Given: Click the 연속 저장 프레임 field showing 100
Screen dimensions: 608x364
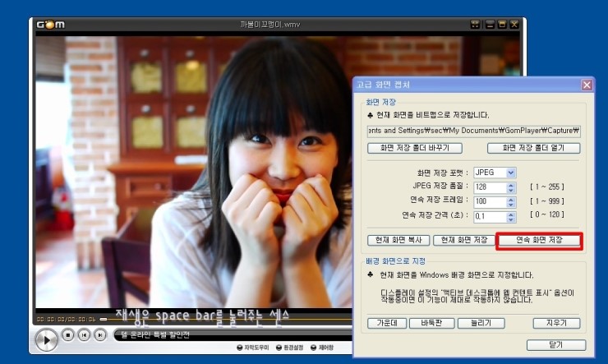Looking at the screenshot, I should tap(491, 202).
